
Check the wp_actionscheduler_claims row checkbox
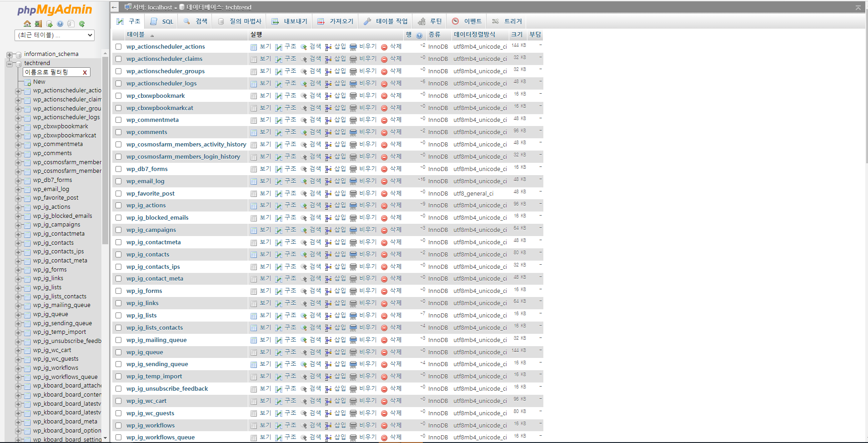119,59
